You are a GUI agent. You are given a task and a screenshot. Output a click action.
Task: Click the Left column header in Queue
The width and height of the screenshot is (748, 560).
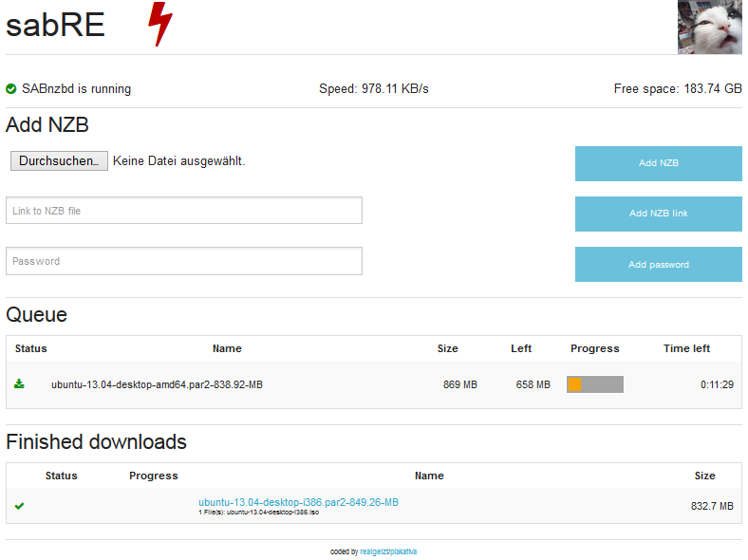(x=521, y=348)
